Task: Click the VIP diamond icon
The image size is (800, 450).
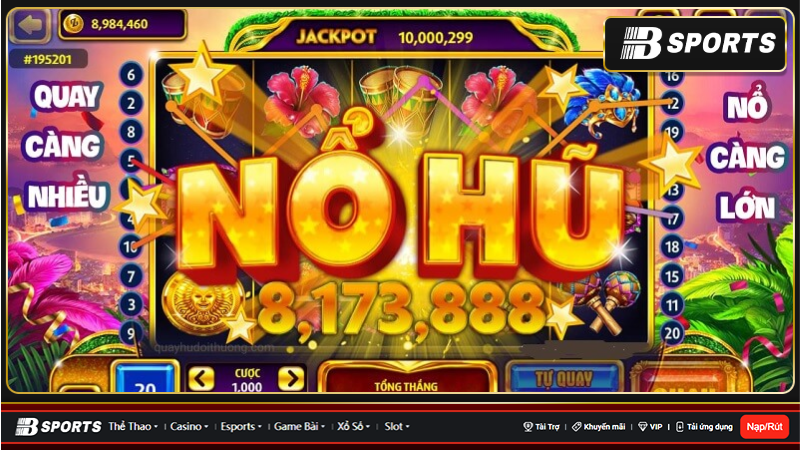Action: (643, 427)
